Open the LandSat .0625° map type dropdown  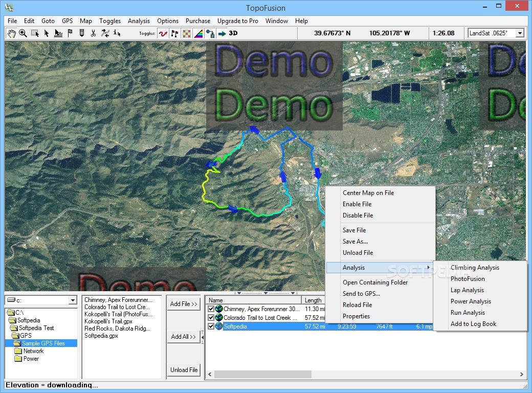(x=520, y=33)
